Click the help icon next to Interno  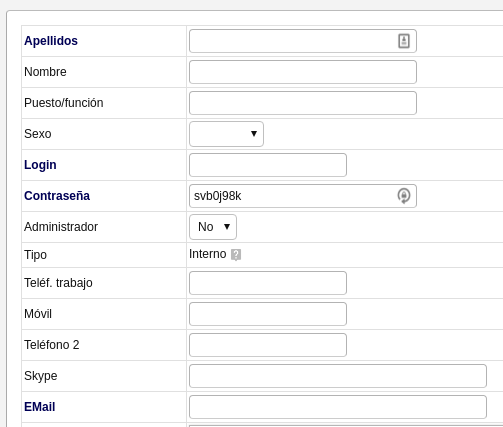[x=236, y=255]
